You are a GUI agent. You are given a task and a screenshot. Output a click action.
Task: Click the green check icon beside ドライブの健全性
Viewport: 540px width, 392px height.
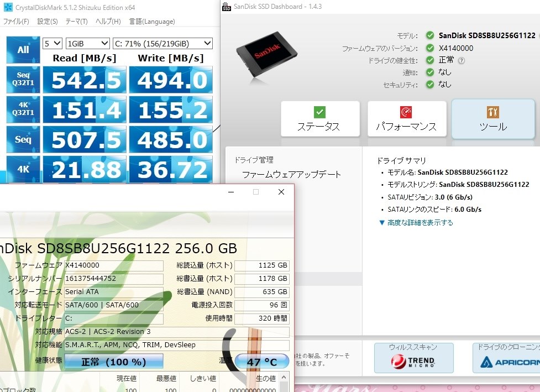[x=430, y=60]
